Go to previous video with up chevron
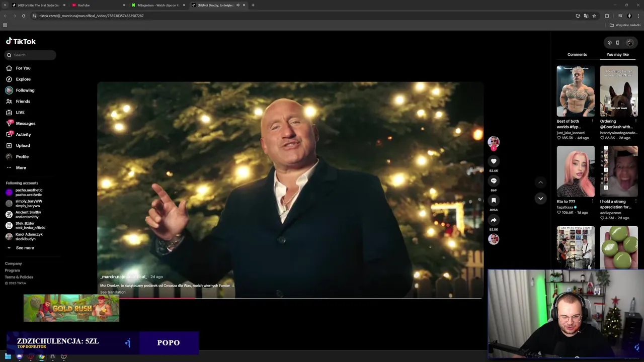The width and height of the screenshot is (644, 362). [540, 183]
